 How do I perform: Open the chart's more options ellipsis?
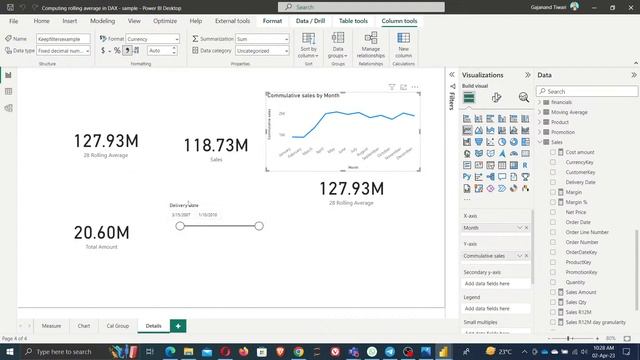coord(415,87)
